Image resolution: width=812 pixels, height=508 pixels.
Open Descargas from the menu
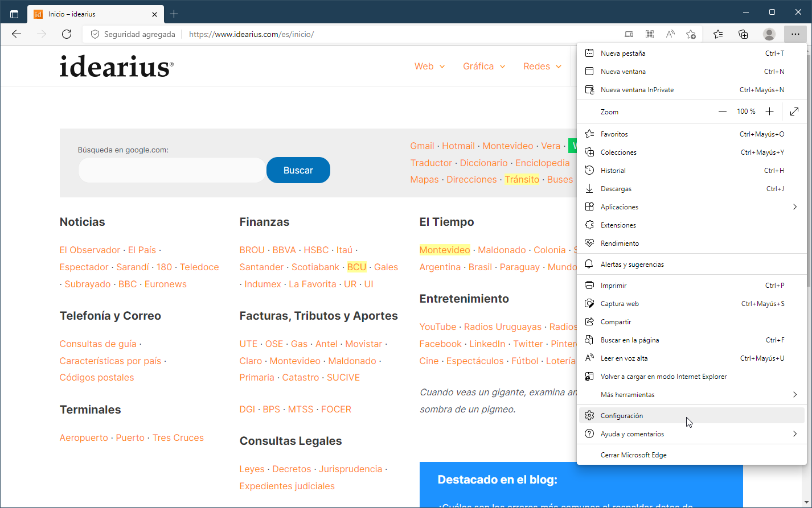click(692, 189)
